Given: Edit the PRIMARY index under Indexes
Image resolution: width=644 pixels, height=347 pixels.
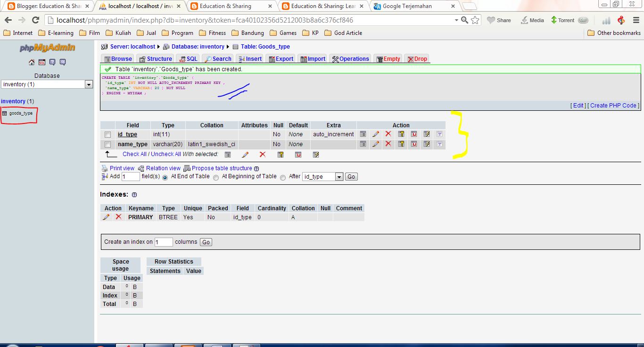Looking at the screenshot, I should click(106, 217).
